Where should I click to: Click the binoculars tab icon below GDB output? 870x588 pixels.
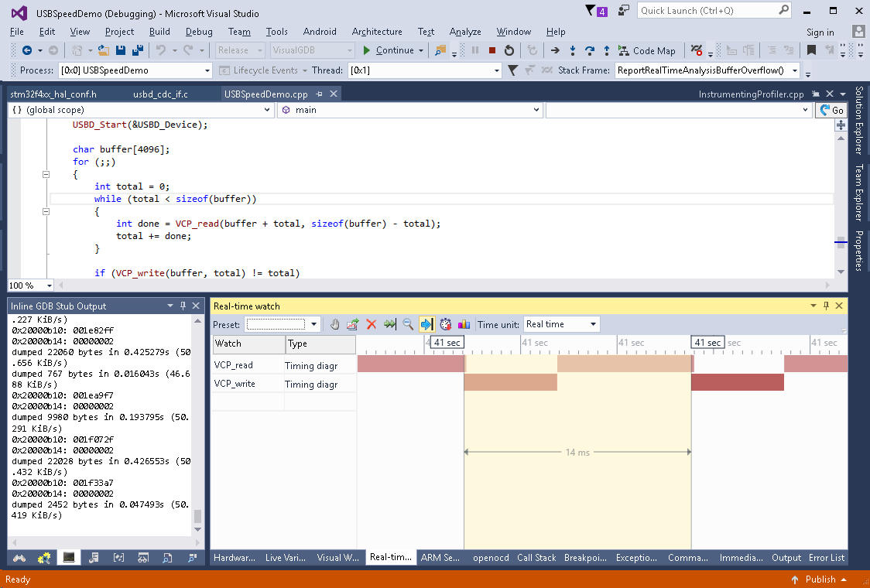19,558
